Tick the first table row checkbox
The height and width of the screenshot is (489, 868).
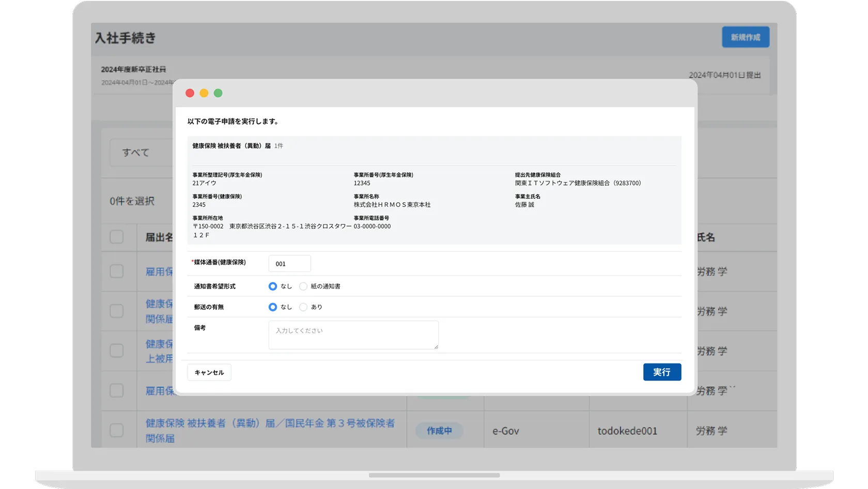tap(117, 271)
